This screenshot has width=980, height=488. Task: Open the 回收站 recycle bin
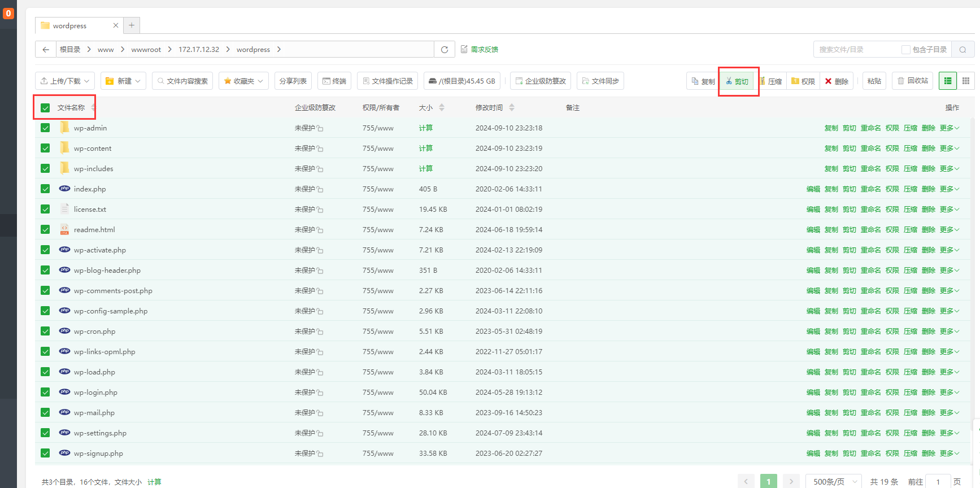coord(912,81)
